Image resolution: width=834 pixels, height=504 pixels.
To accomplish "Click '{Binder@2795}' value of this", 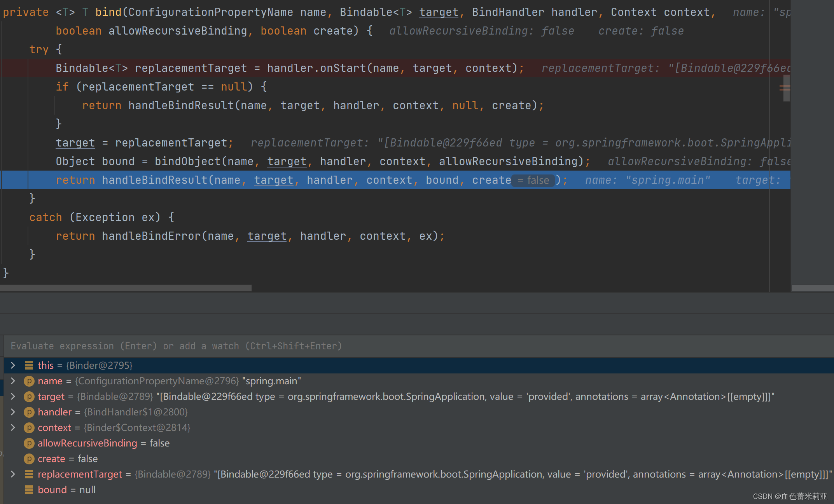I will pos(99,365).
